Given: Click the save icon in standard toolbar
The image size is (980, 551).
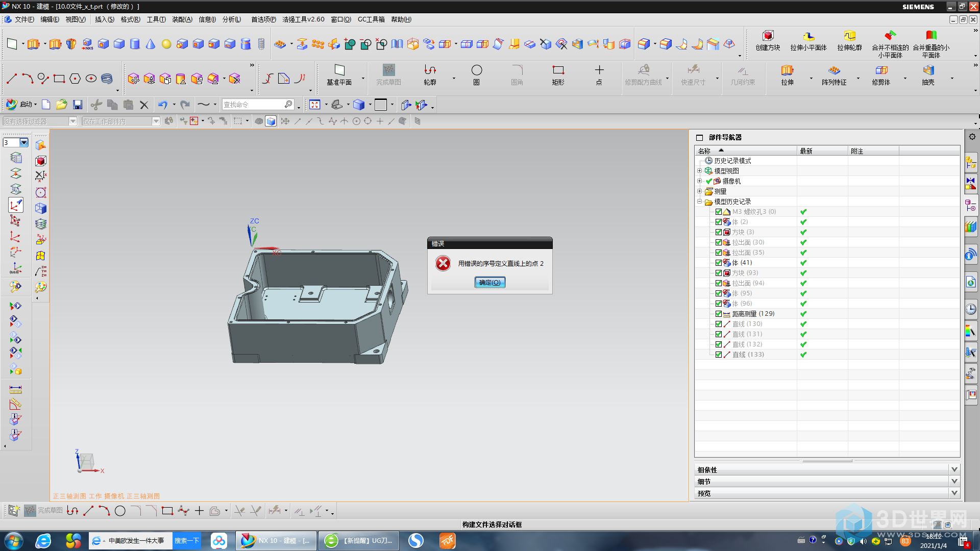Looking at the screenshot, I should pyautogui.click(x=78, y=105).
